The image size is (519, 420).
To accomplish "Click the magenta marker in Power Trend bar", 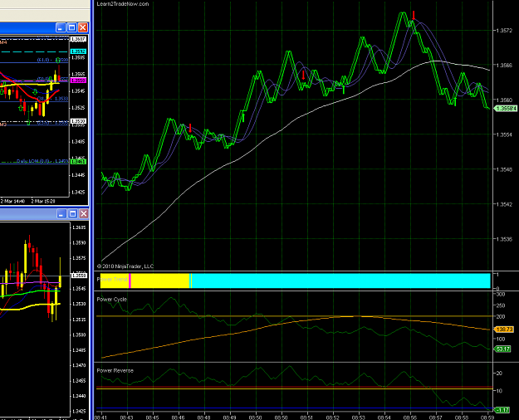I will click(130, 281).
